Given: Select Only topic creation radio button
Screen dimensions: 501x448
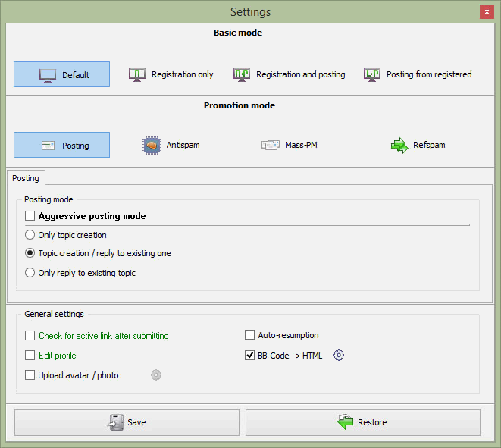Looking at the screenshot, I should click(x=30, y=235).
